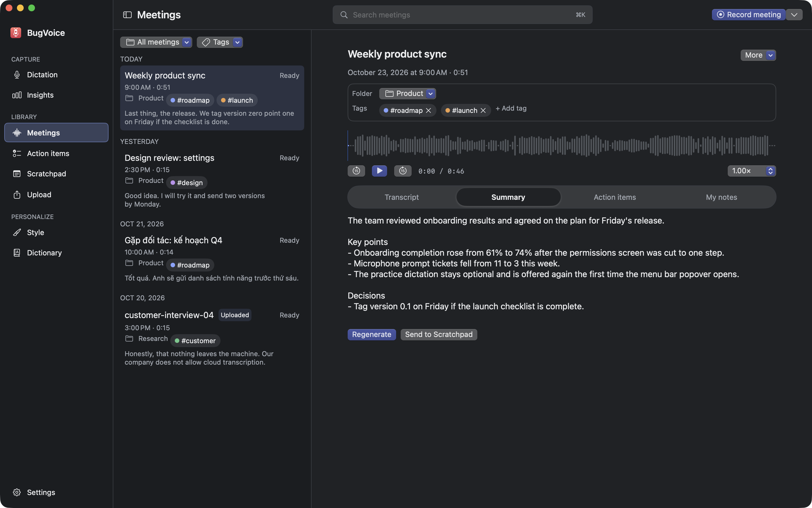Send summary to Scratchpad

click(438, 334)
